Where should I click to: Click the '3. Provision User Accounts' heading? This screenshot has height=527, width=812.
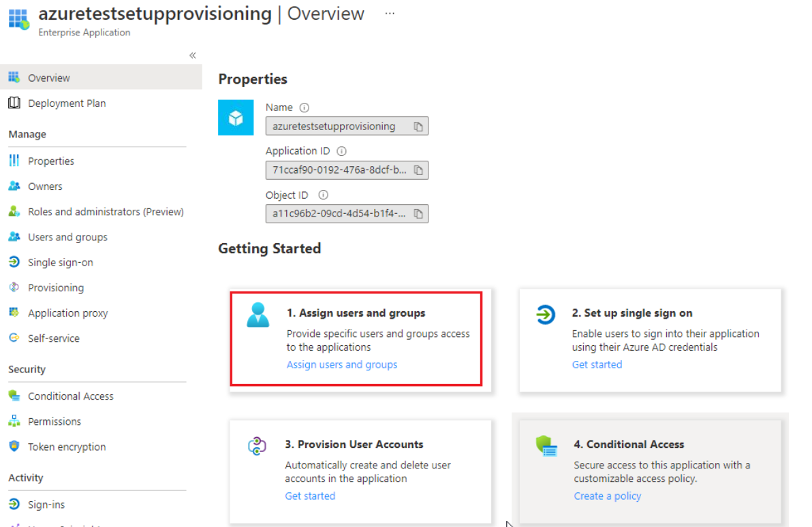point(354,445)
